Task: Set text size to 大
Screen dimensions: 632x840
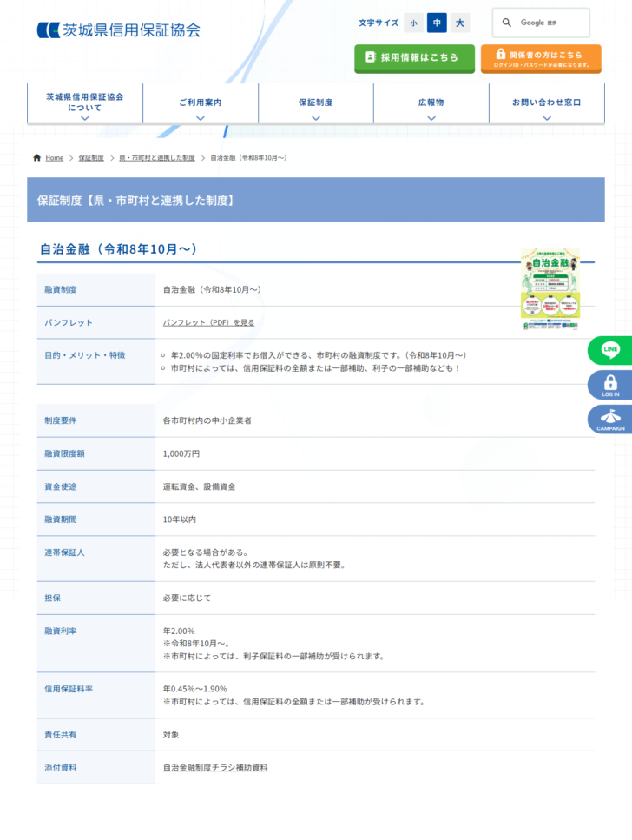Action: coord(460,23)
